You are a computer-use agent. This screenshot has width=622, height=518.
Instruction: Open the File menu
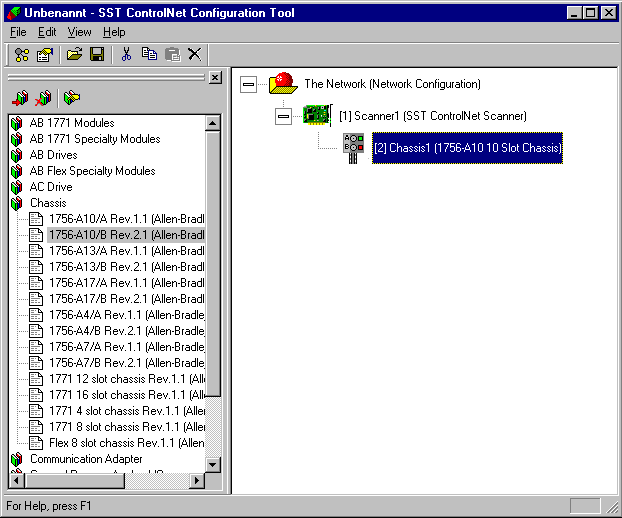click(x=18, y=32)
